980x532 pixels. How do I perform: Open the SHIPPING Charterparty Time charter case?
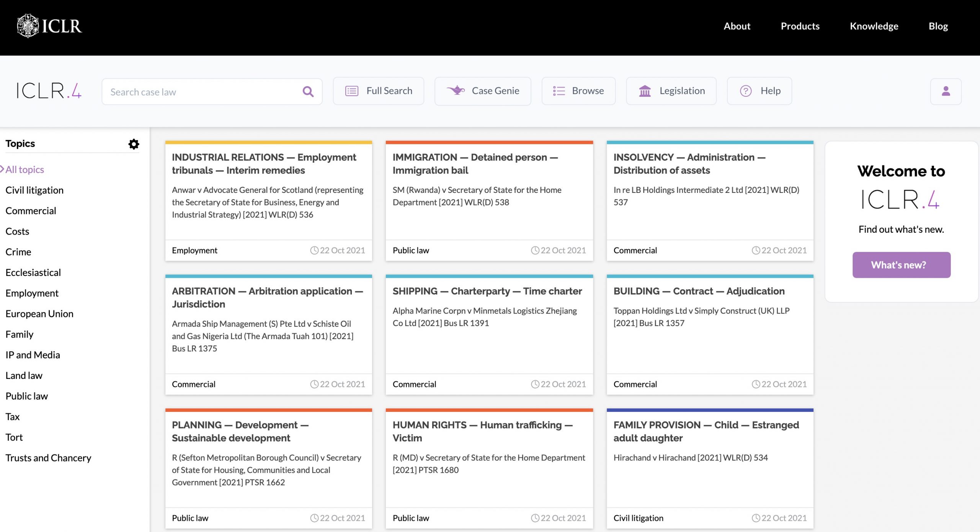pyautogui.click(x=487, y=291)
